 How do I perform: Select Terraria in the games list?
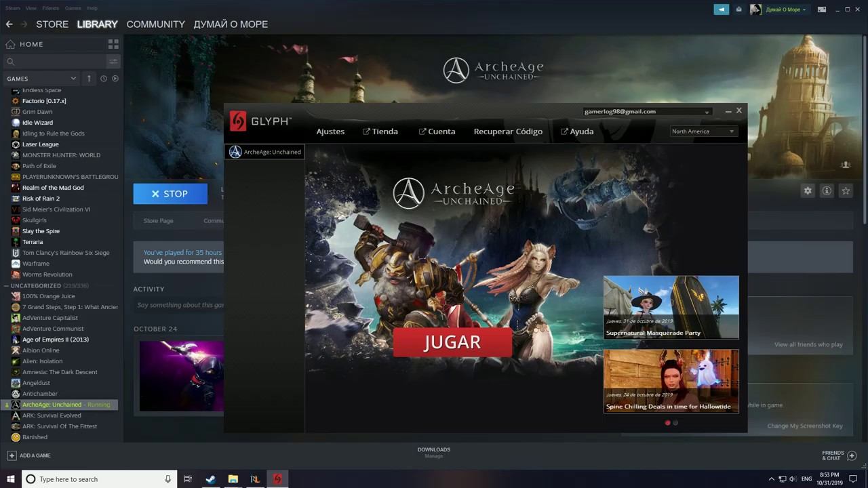click(x=33, y=242)
